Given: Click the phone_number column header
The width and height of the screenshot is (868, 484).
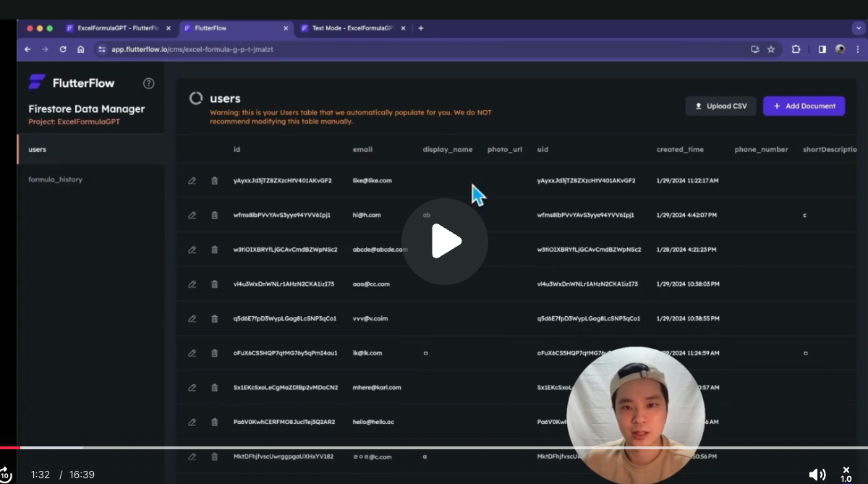Looking at the screenshot, I should coord(761,149).
